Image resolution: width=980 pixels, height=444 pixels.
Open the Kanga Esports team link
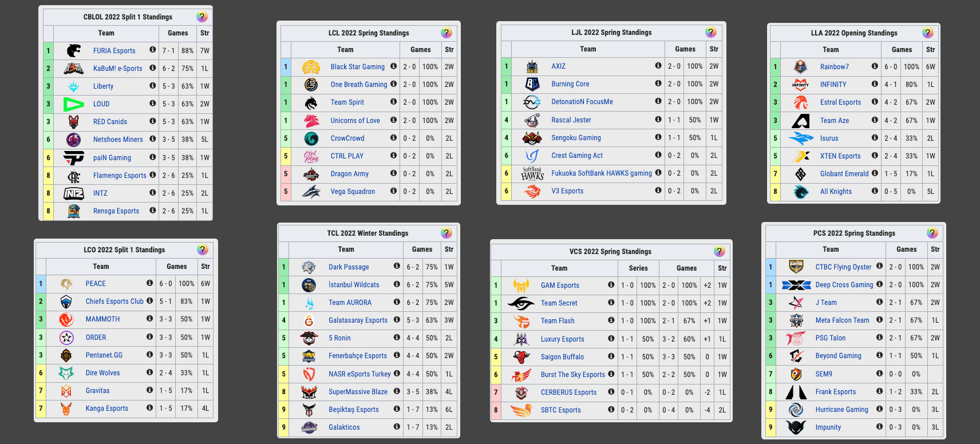coord(107,409)
